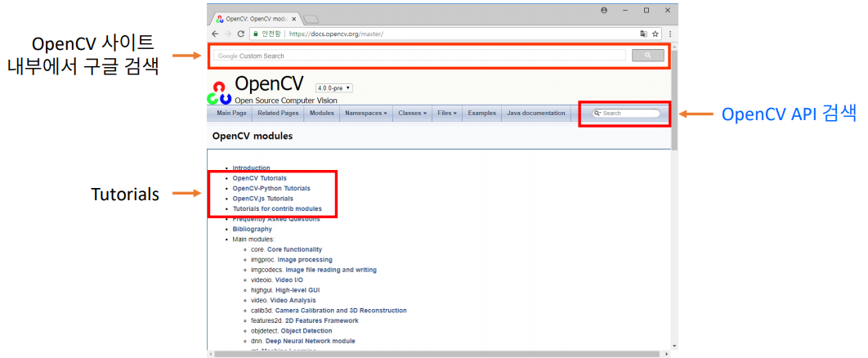Image resolution: width=868 pixels, height=358 pixels.
Task: Open the Image processing link
Action: [305, 259]
